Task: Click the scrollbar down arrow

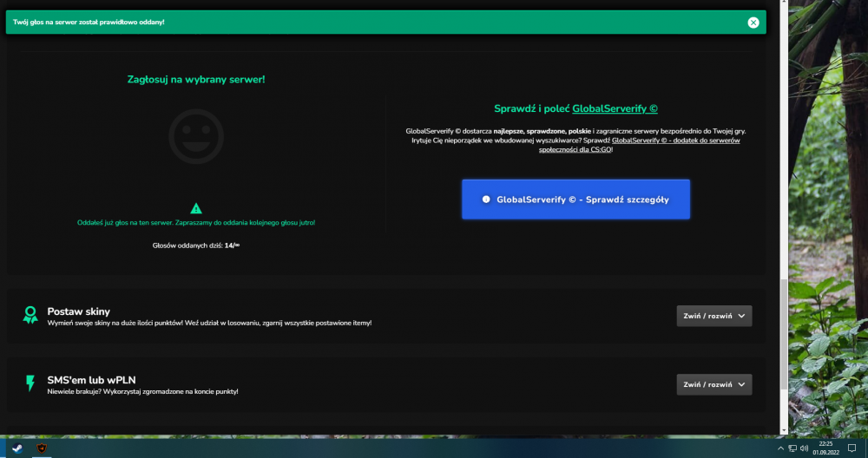Action: [x=784, y=430]
